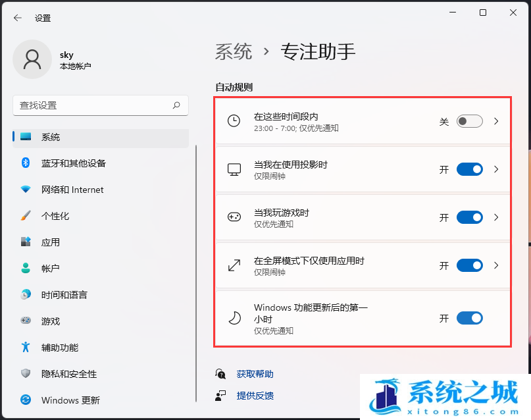Screen dimensions: 531x420
Task: Open the 获取帮助 link
Action: coord(255,374)
